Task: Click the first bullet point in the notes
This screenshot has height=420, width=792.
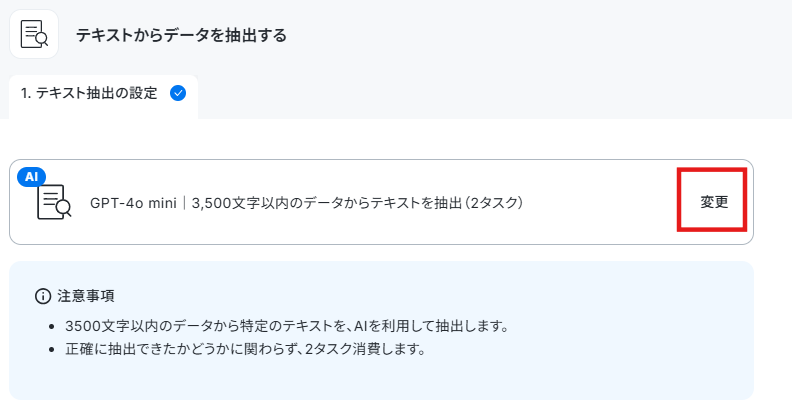Action: tap(52, 327)
